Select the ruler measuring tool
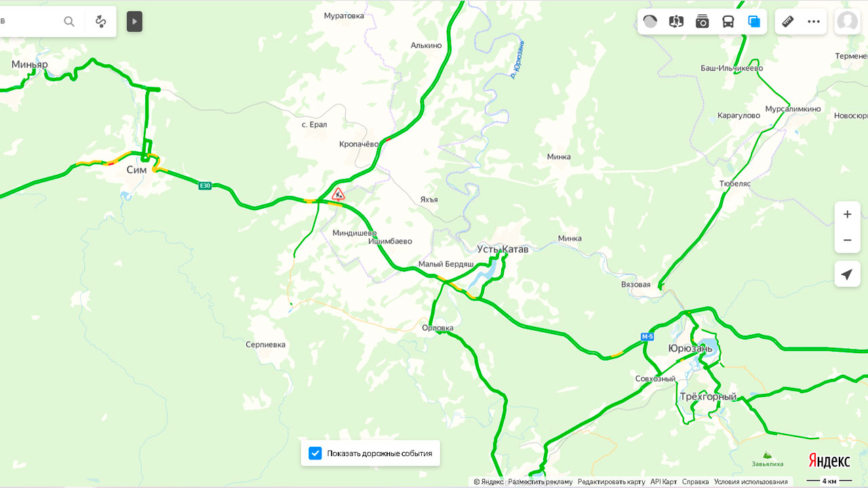The image size is (868, 488). [x=787, y=22]
